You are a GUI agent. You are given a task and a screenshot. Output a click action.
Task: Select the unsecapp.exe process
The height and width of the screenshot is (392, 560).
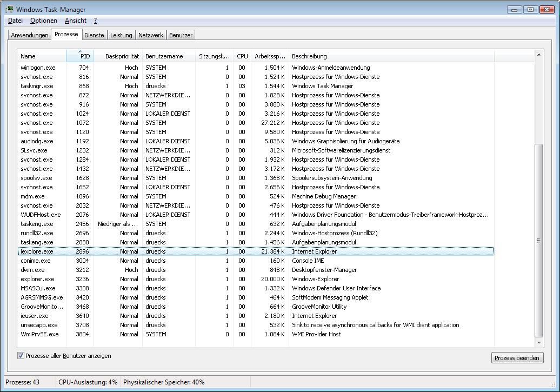pyautogui.click(x=256, y=325)
